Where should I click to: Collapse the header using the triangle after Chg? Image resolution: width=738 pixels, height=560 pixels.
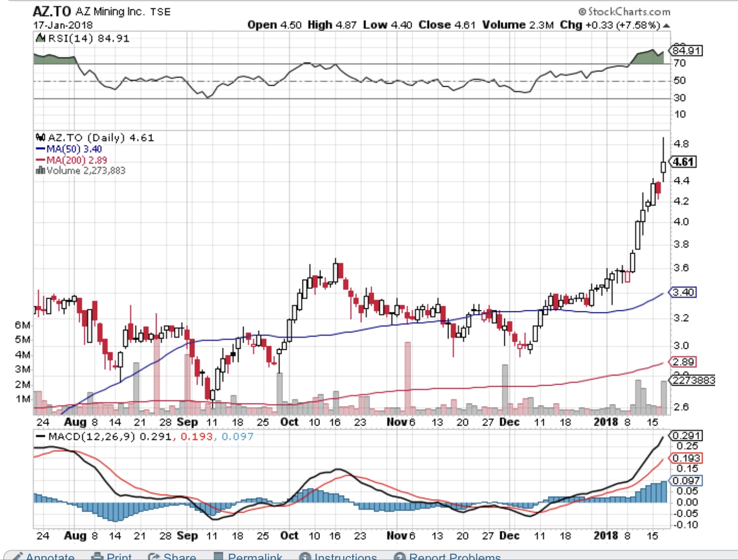[x=666, y=25]
